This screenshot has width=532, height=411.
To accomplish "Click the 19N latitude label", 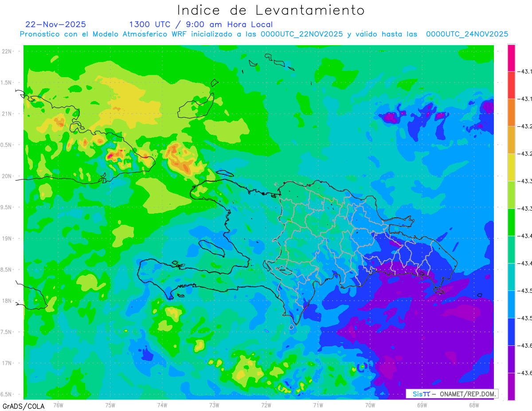I will (x=7, y=239).
